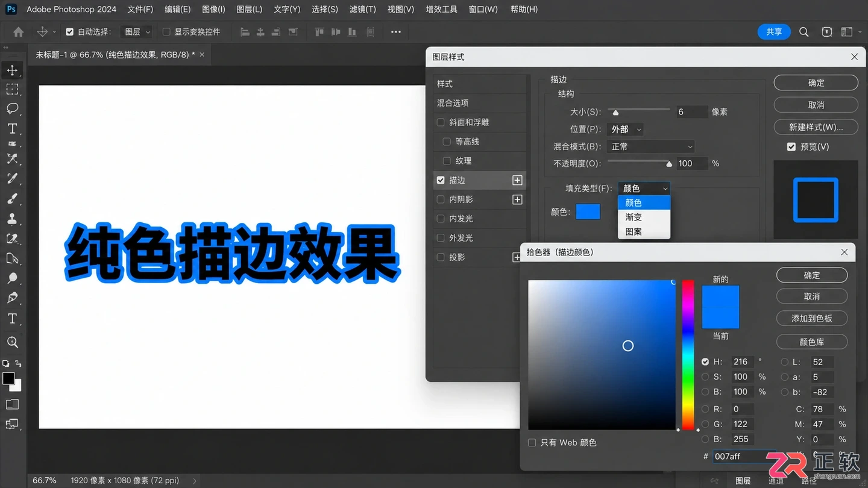Choose 颜色 from fill type list

(x=644, y=203)
